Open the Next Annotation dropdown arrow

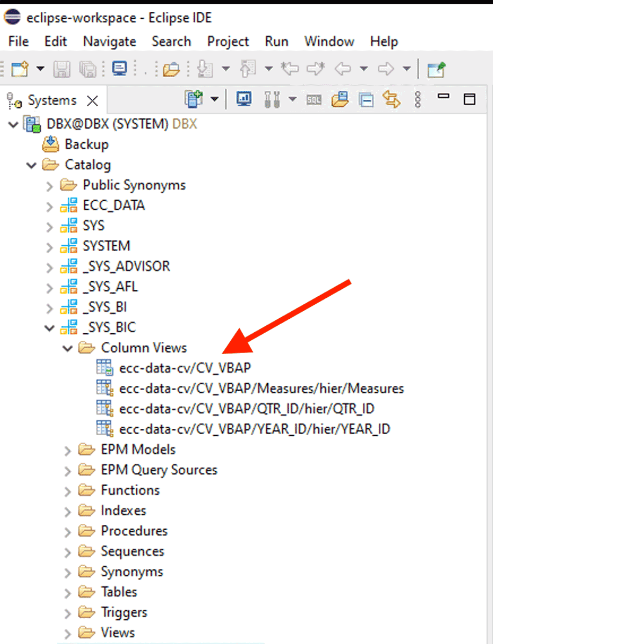click(226, 69)
